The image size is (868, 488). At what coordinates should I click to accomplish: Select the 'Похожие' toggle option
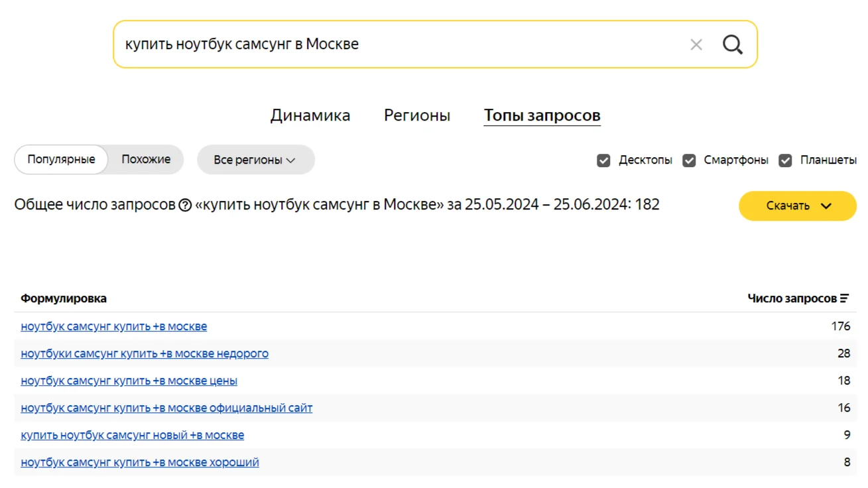point(146,160)
